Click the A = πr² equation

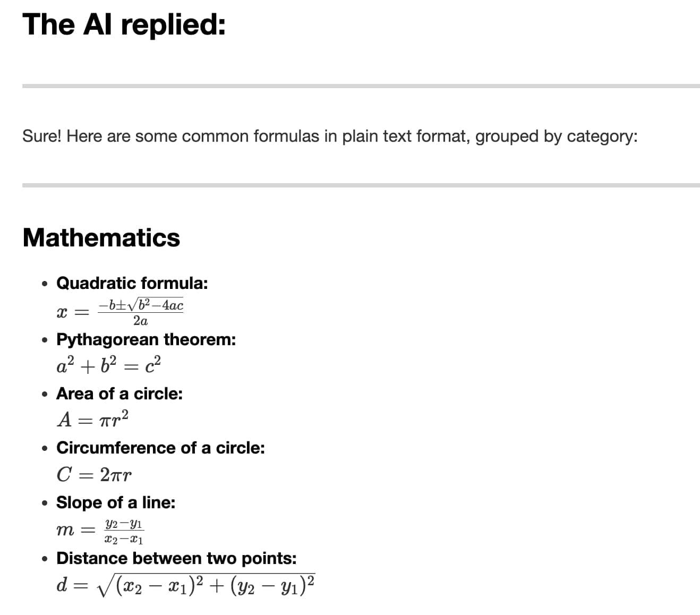coord(93,419)
